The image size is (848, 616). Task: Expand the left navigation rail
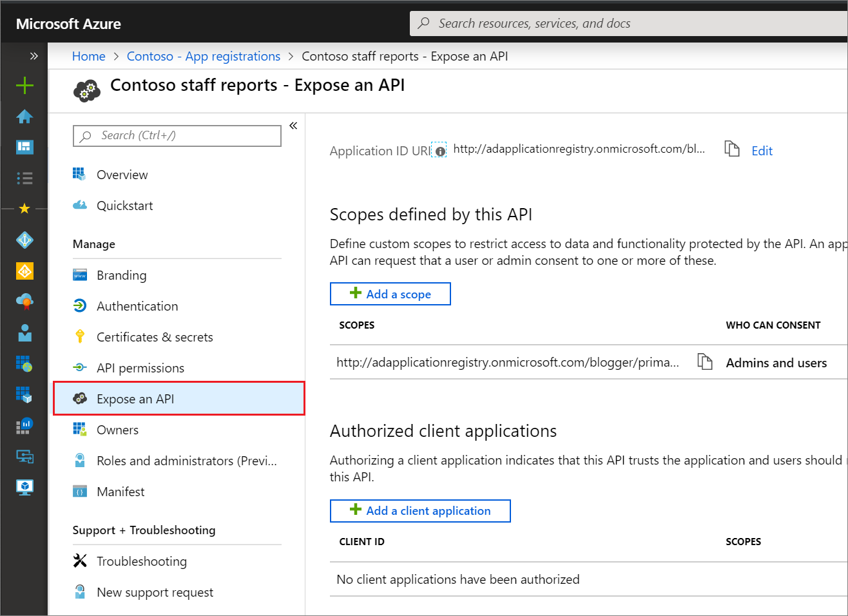point(34,56)
